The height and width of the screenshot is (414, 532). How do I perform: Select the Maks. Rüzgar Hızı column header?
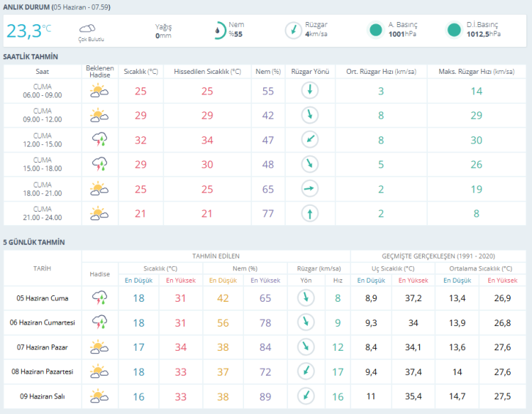(477, 72)
